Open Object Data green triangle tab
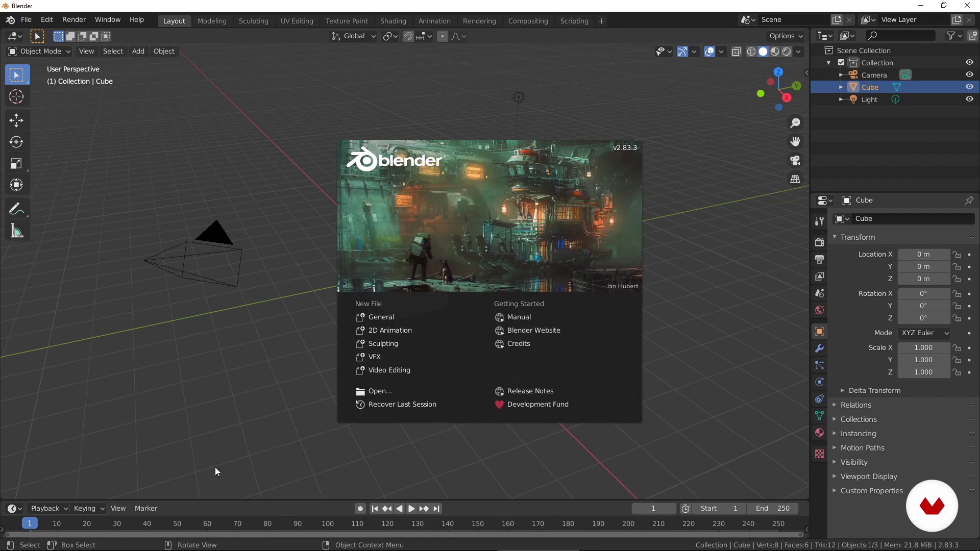 (x=819, y=416)
